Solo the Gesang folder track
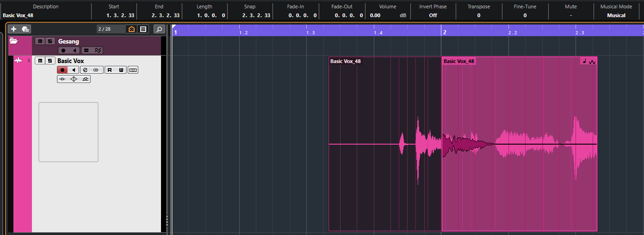Screen dimensions: 644x235 (x=50, y=41)
